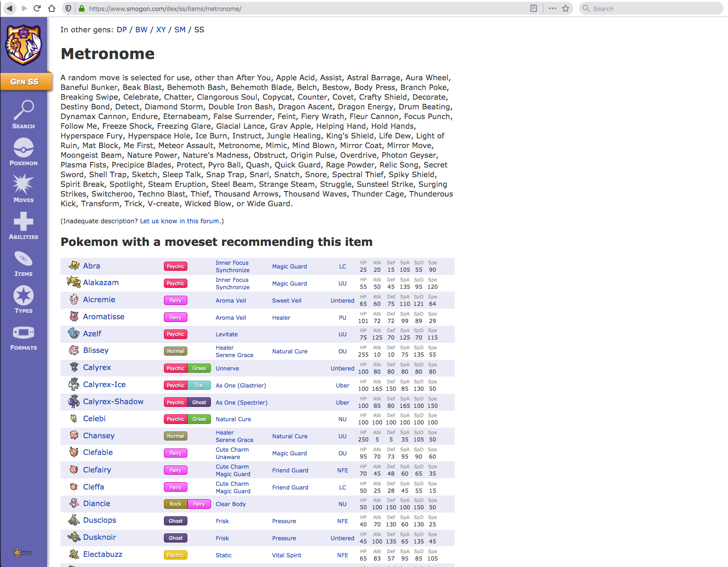
Task: Open Vital Spirit ability for Electabuzz
Action: (x=287, y=555)
